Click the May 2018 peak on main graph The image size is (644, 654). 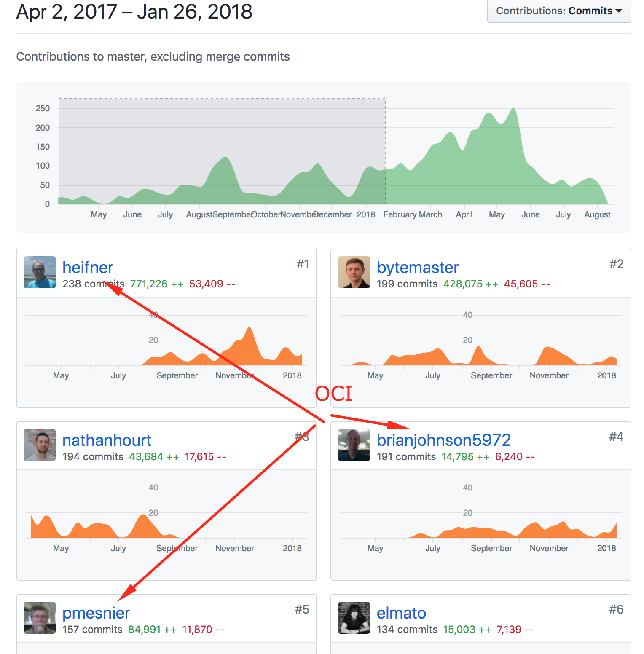click(x=513, y=110)
